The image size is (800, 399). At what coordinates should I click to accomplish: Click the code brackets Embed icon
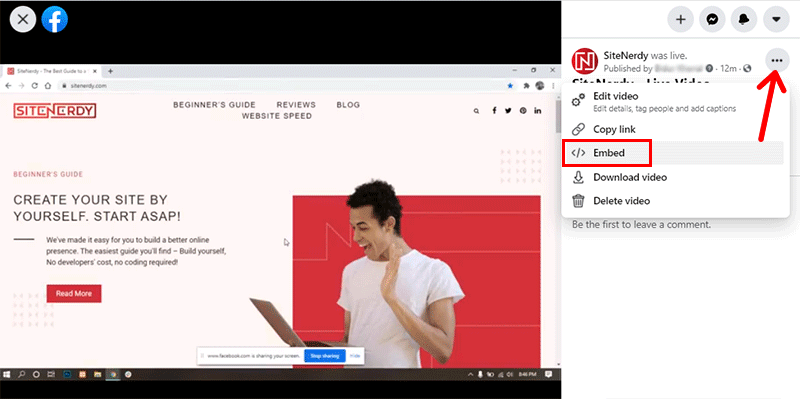[578, 153]
